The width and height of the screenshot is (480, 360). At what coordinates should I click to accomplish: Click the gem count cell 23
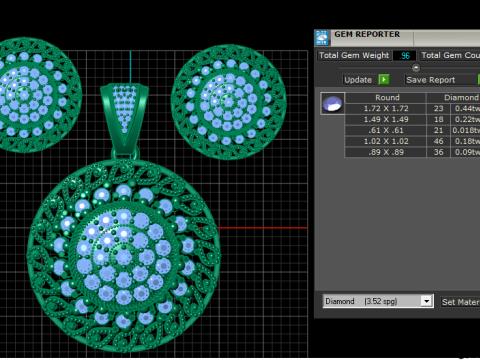point(438,109)
